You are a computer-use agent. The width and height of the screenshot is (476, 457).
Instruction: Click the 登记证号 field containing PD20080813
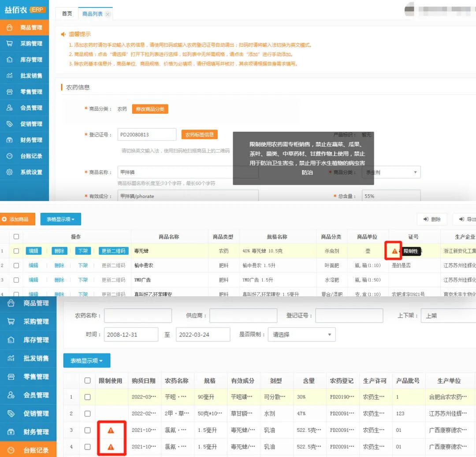[x=147, y=135]
